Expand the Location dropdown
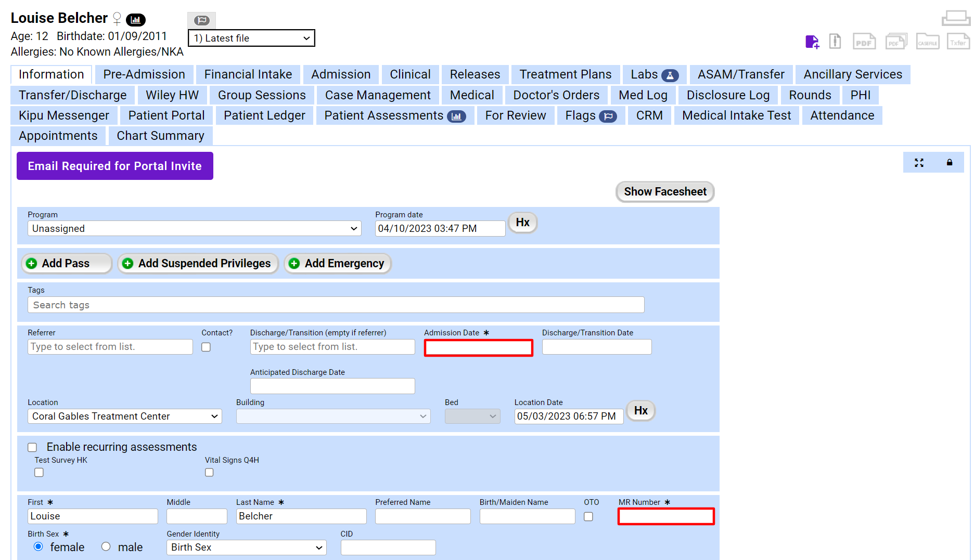The height and width of the screenshot is (560, 974). [x=125, y=416]
